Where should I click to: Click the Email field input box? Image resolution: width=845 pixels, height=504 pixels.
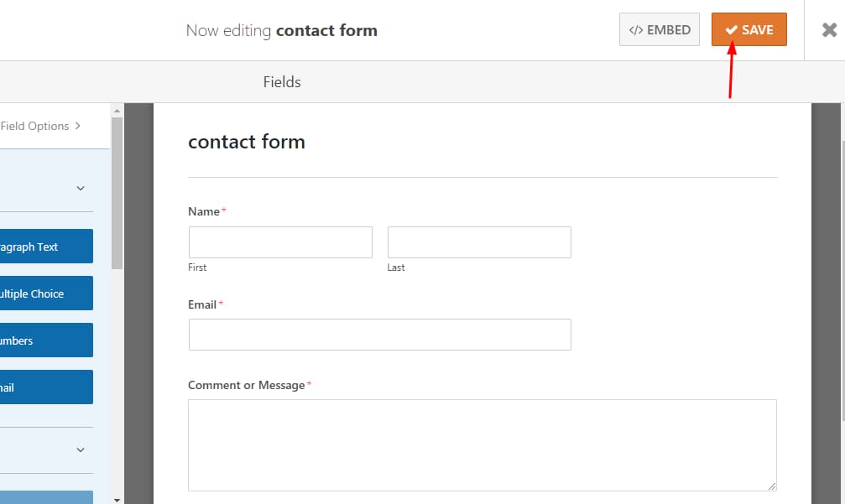[379, 335]
